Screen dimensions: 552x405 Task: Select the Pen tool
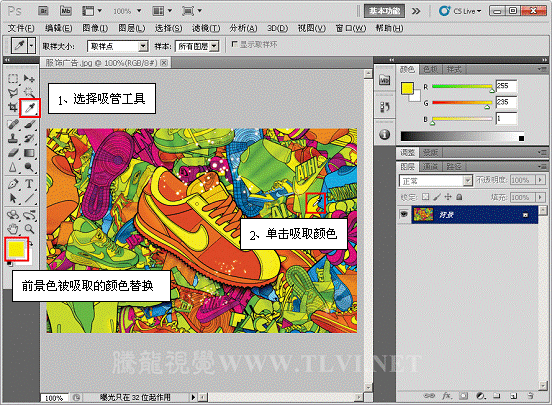pos(13,183)
